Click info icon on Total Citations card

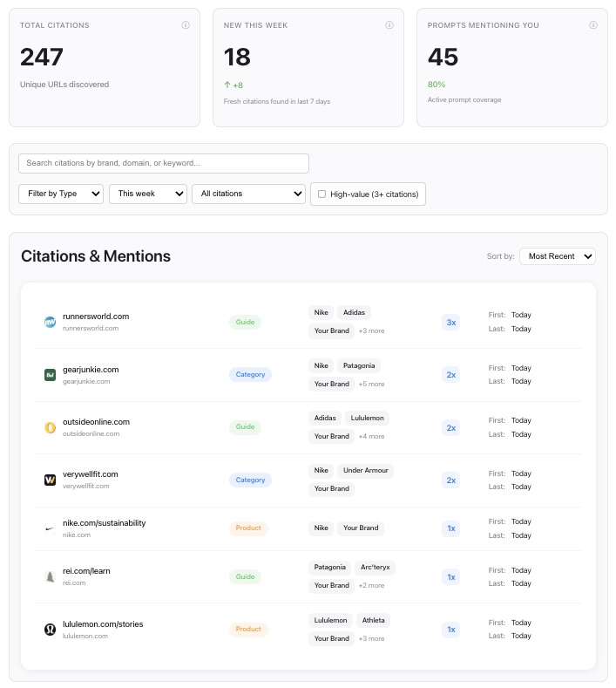[186, 25]
